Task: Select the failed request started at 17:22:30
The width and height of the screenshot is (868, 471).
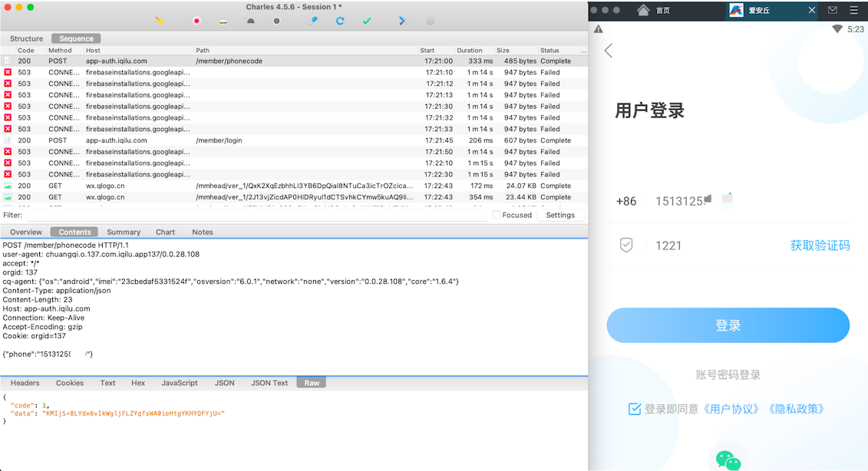Action: point(294,174)
